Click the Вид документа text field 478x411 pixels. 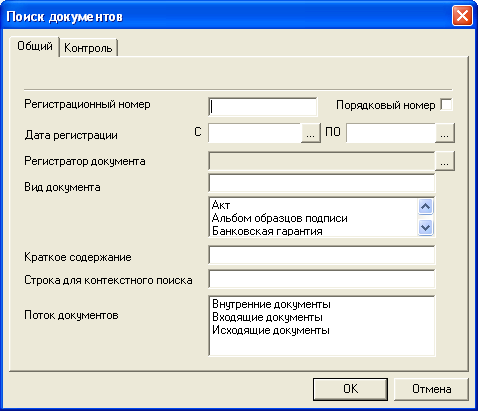[x=322, y=183]
